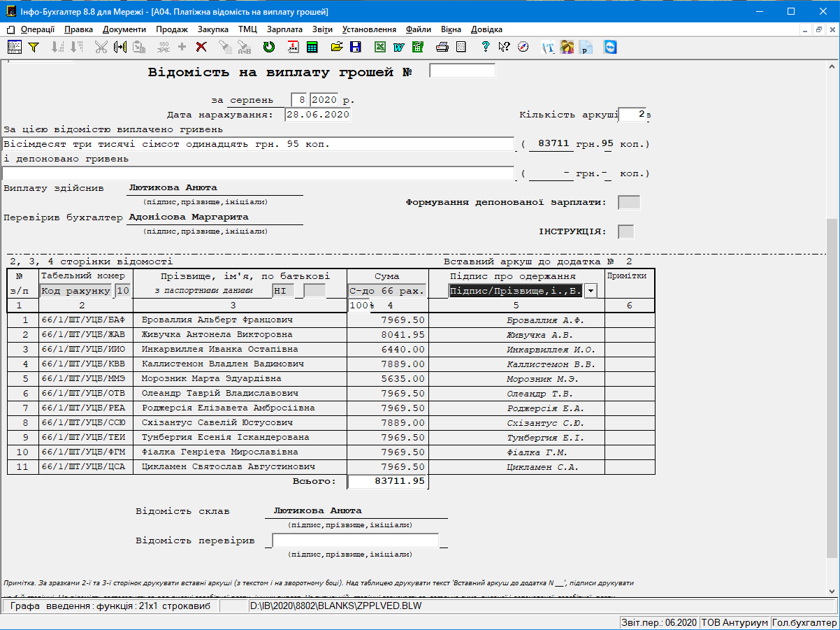Click the month field containing 8

(300, 99)
